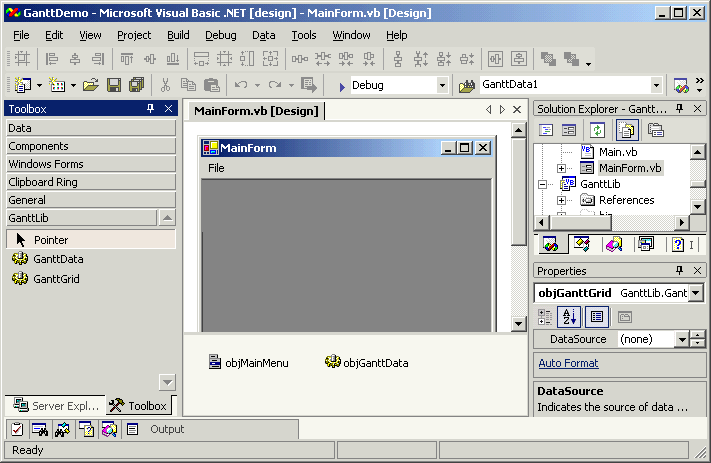Expand References tree node
This screenshot has height=463, width=711.
561,200
